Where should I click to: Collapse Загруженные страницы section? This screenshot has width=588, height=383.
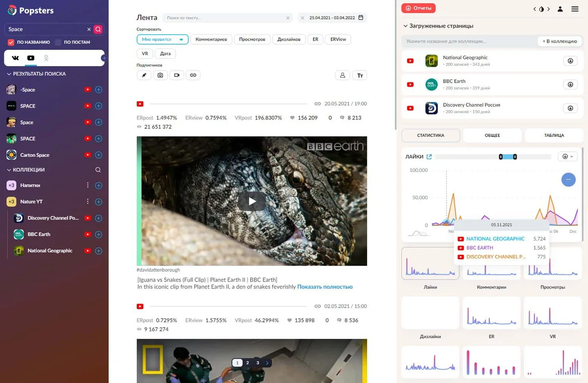(x=406, y=26)
